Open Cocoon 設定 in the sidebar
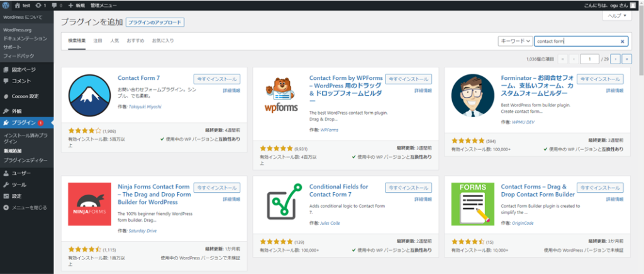The width and height of the screenshot is (644, 274). coord(26,96)
